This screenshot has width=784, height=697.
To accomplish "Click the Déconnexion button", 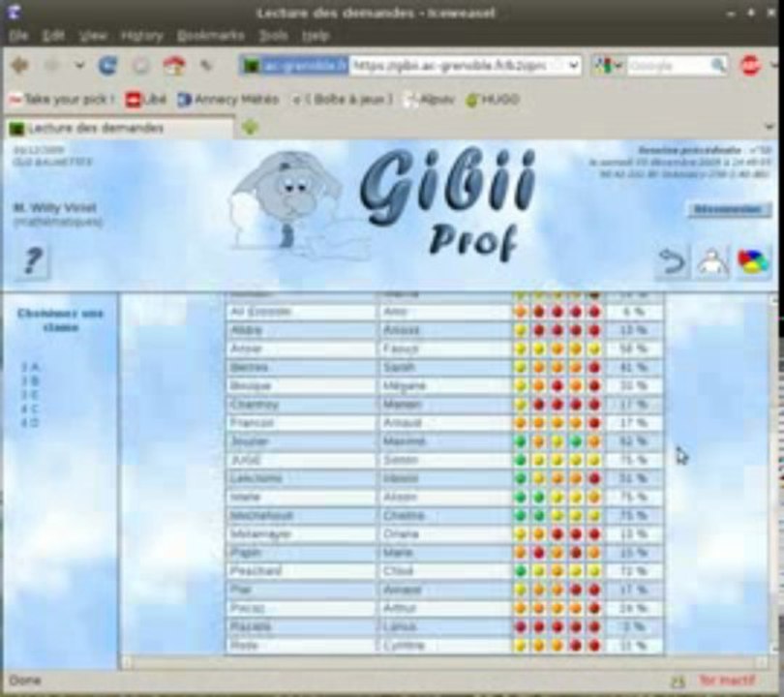I will click(730, 209).
